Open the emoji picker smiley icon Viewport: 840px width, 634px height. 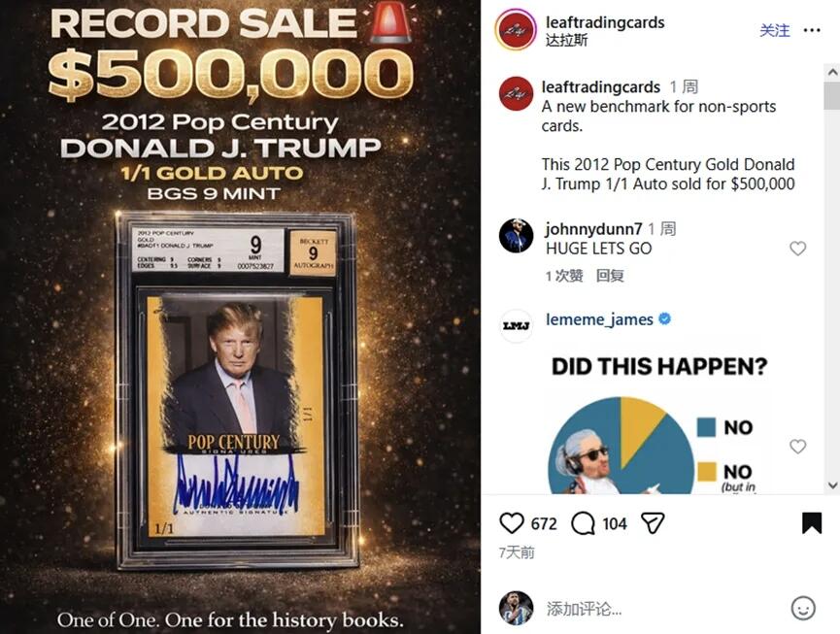[x=803, y=609]
